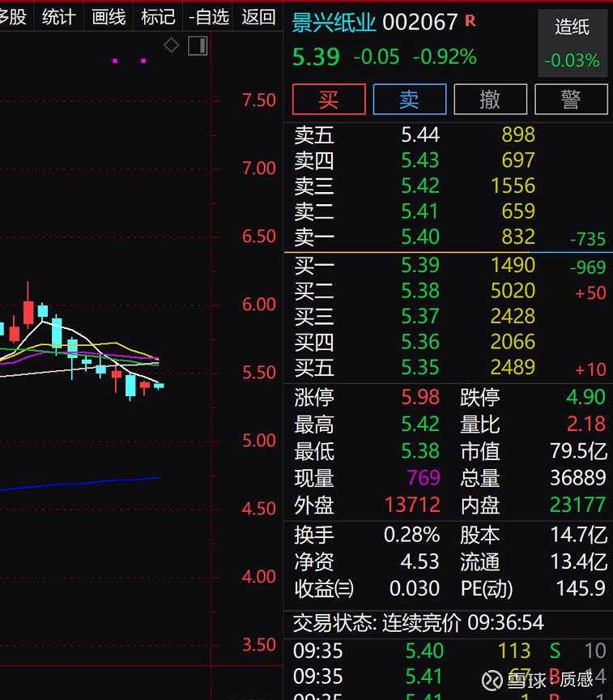Click 量比 value 2.18
This screenshot has width=613, height=700.
click(x=585, y=424)
